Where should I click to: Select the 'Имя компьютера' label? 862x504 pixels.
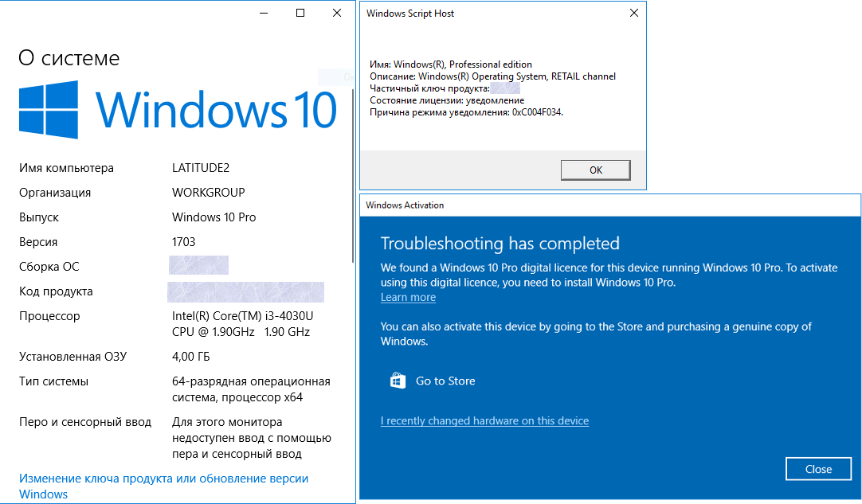coord(66,168)
